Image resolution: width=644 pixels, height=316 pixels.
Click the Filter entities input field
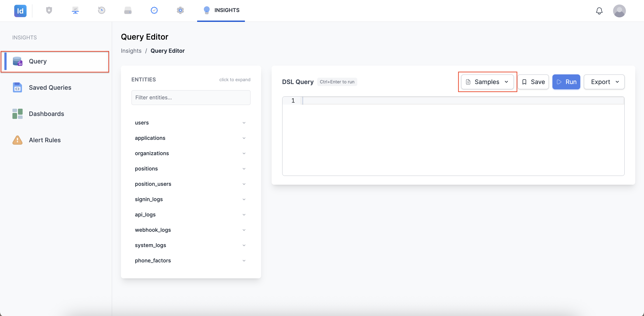(x=191, y=97)
